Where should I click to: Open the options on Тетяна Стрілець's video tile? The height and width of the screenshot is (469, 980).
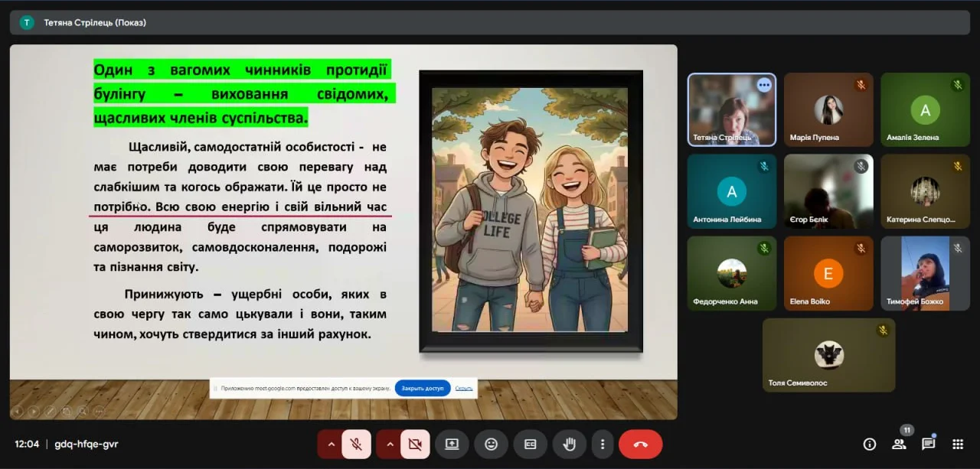[763, 86]
